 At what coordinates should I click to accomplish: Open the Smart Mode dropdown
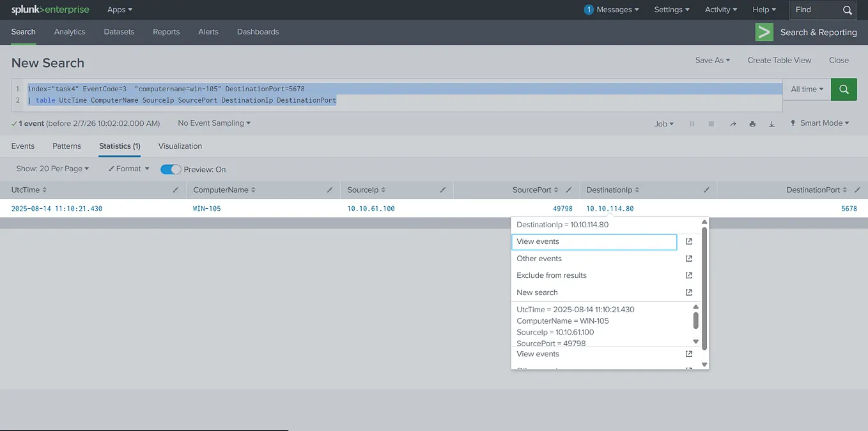point(820,123)
